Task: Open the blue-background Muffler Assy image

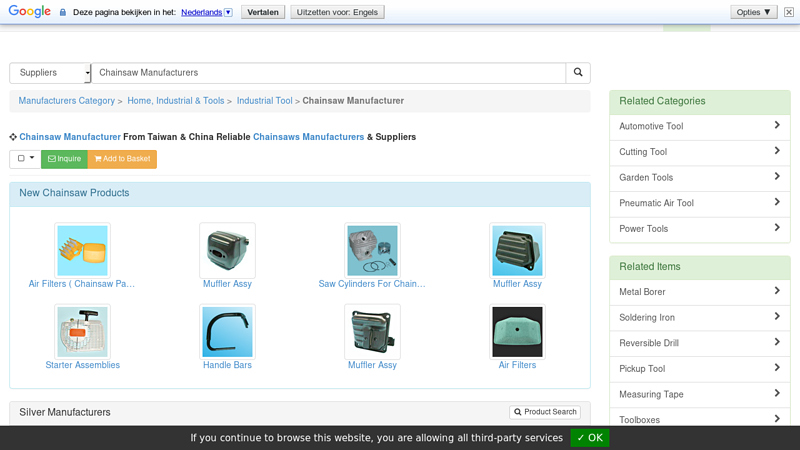Action: pos(517,251)
